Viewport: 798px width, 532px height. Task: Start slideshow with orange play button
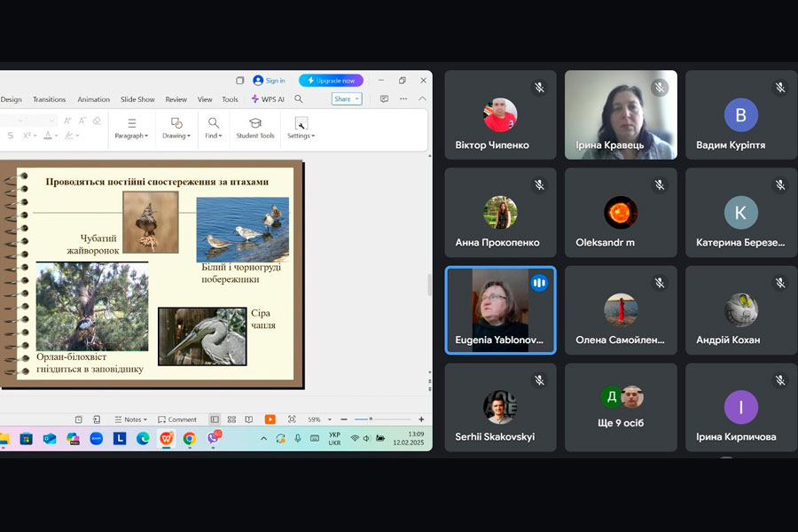click(x=270, y=419)
